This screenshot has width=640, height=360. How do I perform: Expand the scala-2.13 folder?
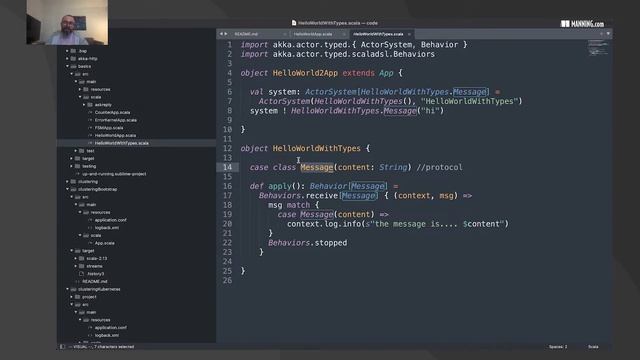pos(76,258)
